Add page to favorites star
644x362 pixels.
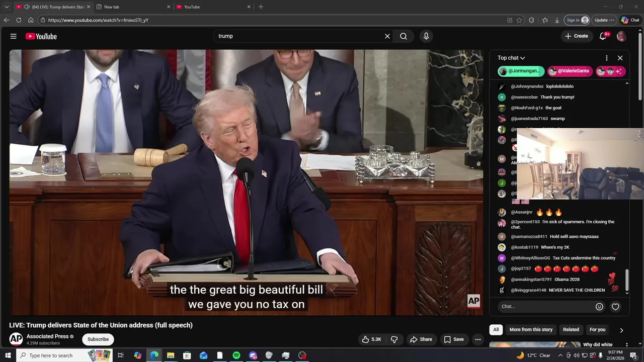519,20
